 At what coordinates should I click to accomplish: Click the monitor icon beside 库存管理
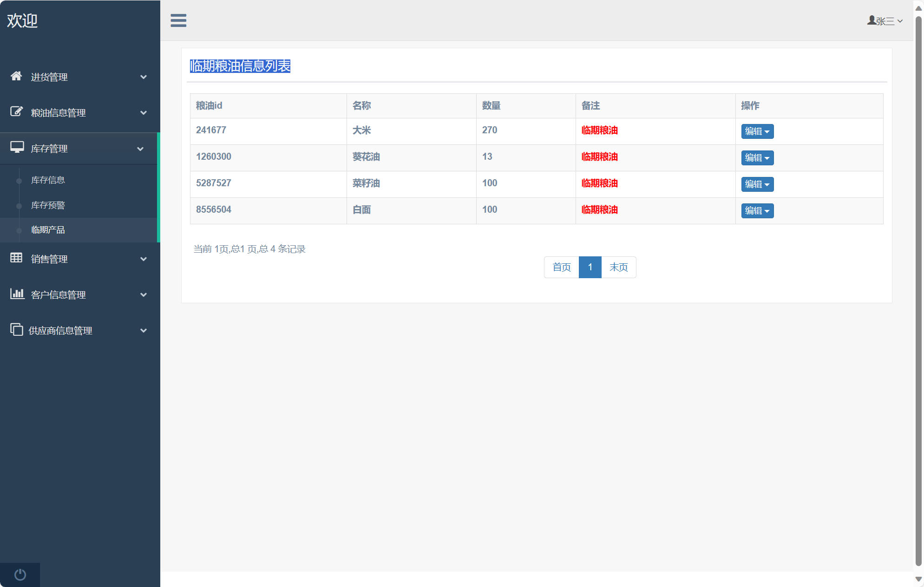tap(17, 147)
